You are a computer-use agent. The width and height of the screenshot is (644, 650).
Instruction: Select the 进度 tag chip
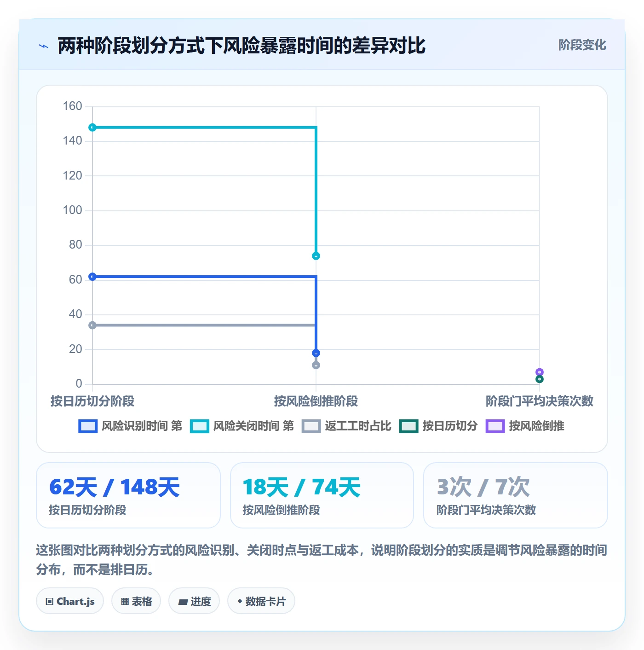(x=194, y=601)
